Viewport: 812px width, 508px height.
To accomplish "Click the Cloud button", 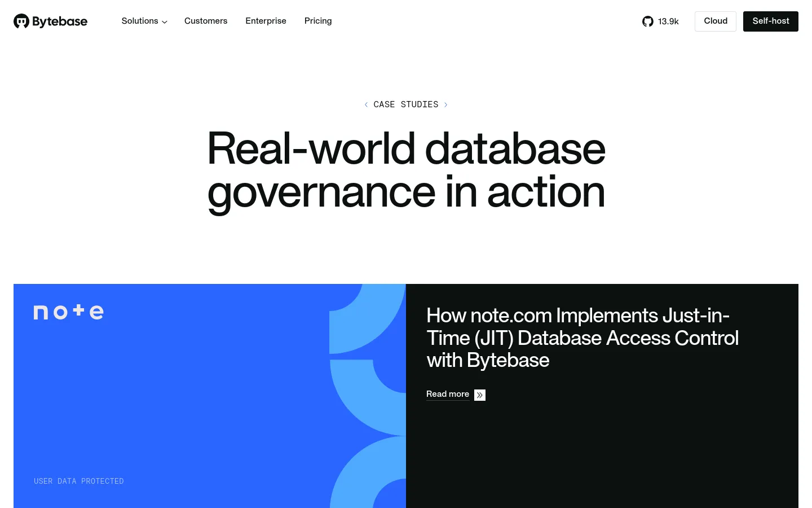I will (x=716, y=21).
